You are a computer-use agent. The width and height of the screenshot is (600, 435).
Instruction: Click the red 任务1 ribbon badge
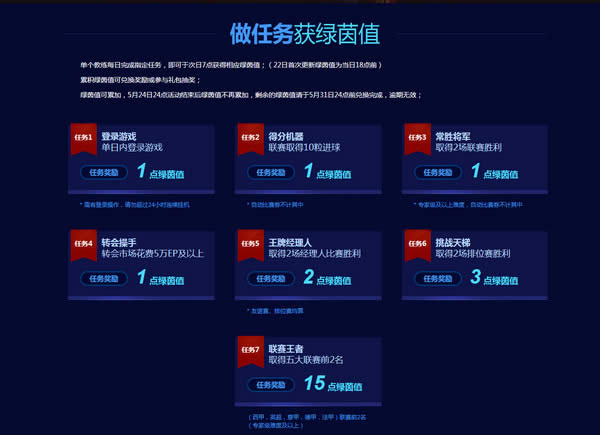[83, 138]
